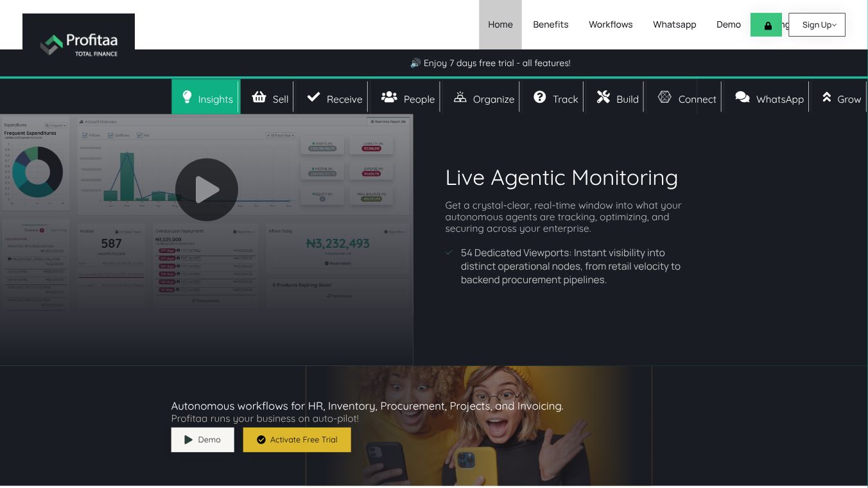
Task: Click the green lock login button
Action: [x=766, y=25]
